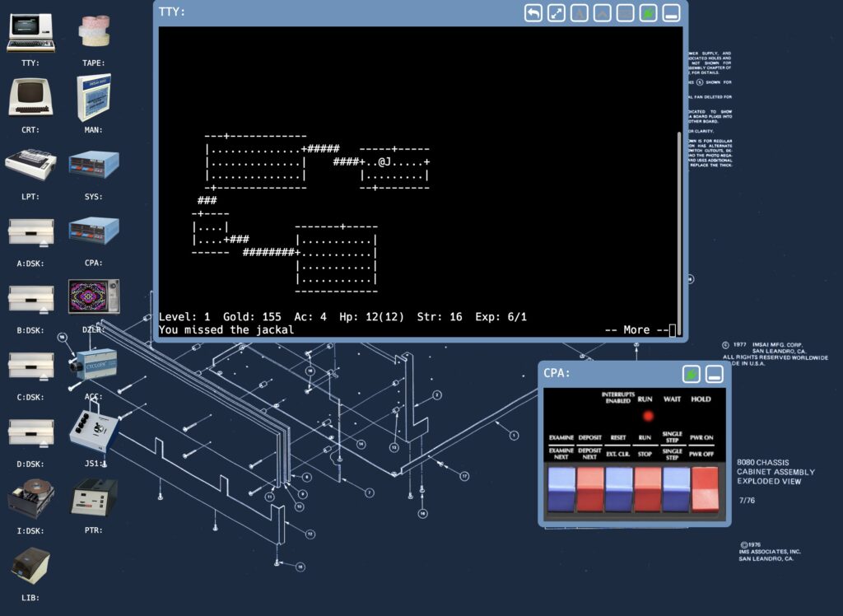Click the fullscreen expand arrows in TTY window

[x=557, y=13]
